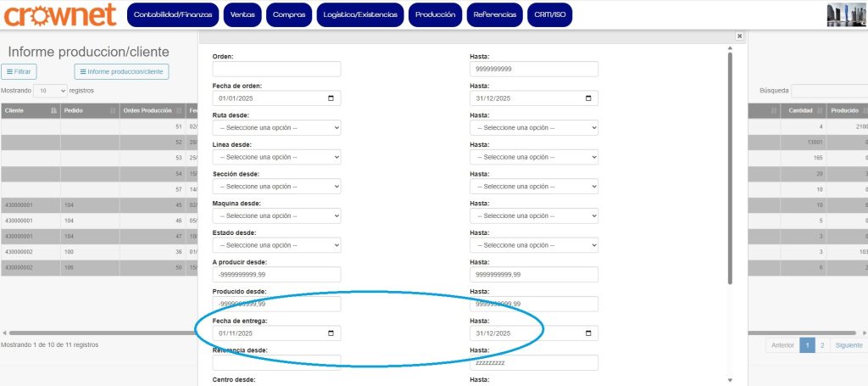The width and height of the screenshot is (868, 386).
Task: Open the Maquina Hasta dropdown
Action: pos(534,216)
